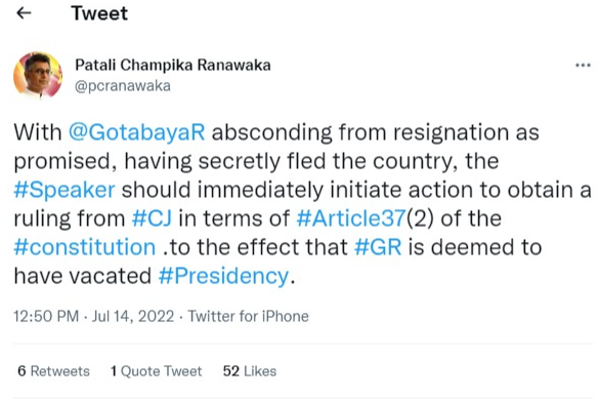
Task: Open the Patali Champika Ranawaka display name
Action: [x=173, y=65]
